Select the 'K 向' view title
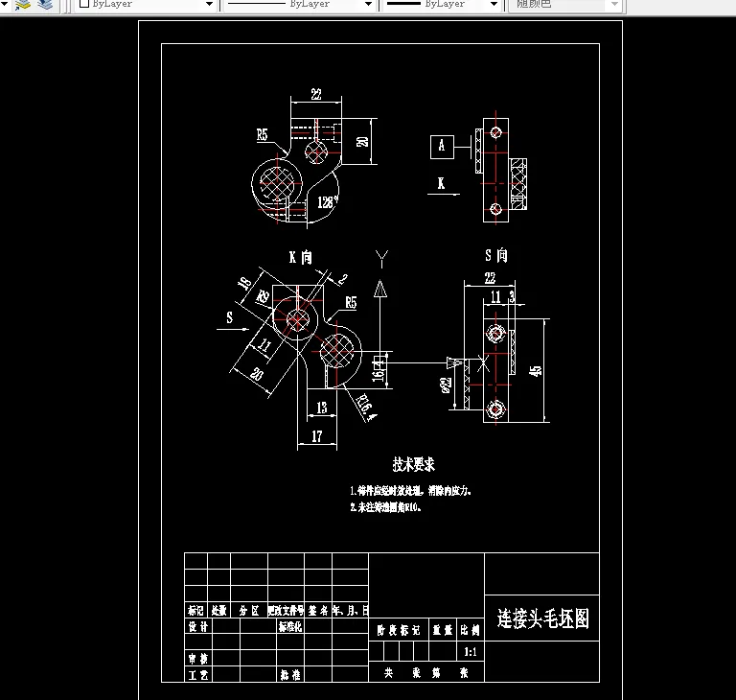The width and height of the screenshot is (736, 700). 300,257
